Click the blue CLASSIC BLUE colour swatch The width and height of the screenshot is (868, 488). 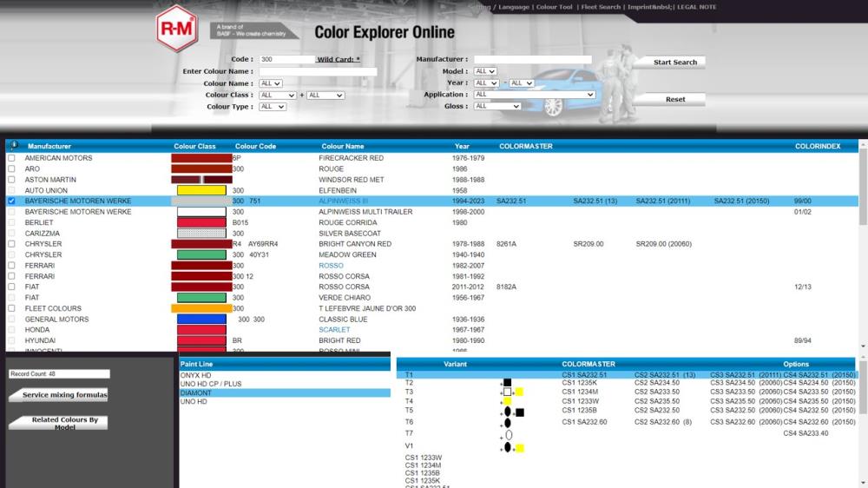point(201,319)
